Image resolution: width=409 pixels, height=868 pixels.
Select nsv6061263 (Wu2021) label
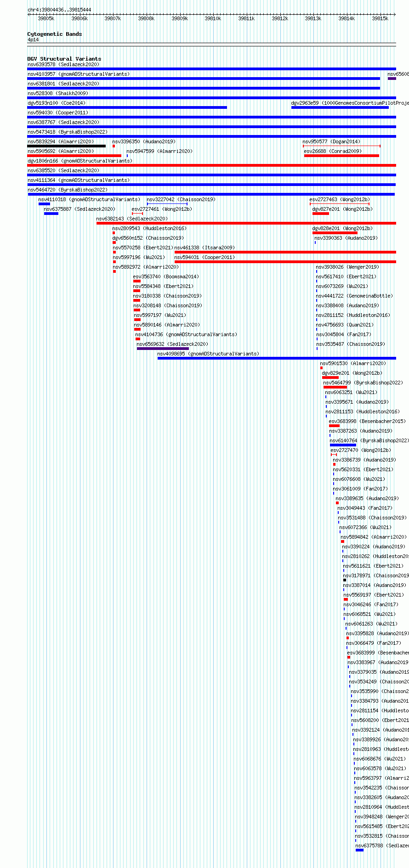[x=371, y=624]
